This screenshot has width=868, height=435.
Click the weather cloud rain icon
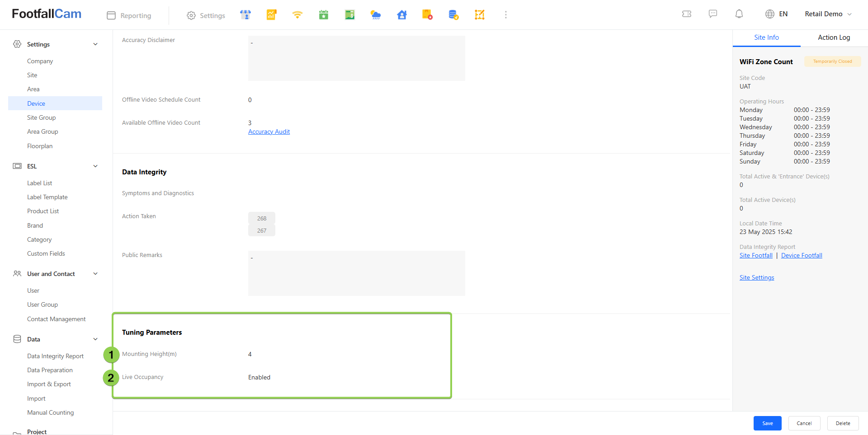(x=376, y=15)
